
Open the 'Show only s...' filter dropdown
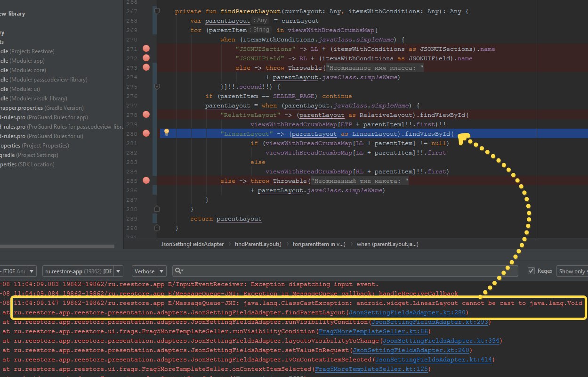572,271
